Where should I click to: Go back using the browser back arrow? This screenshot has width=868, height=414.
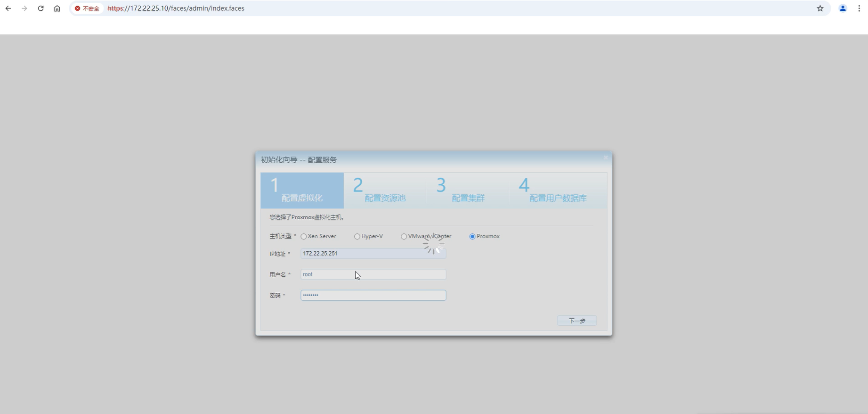[8, 8]
